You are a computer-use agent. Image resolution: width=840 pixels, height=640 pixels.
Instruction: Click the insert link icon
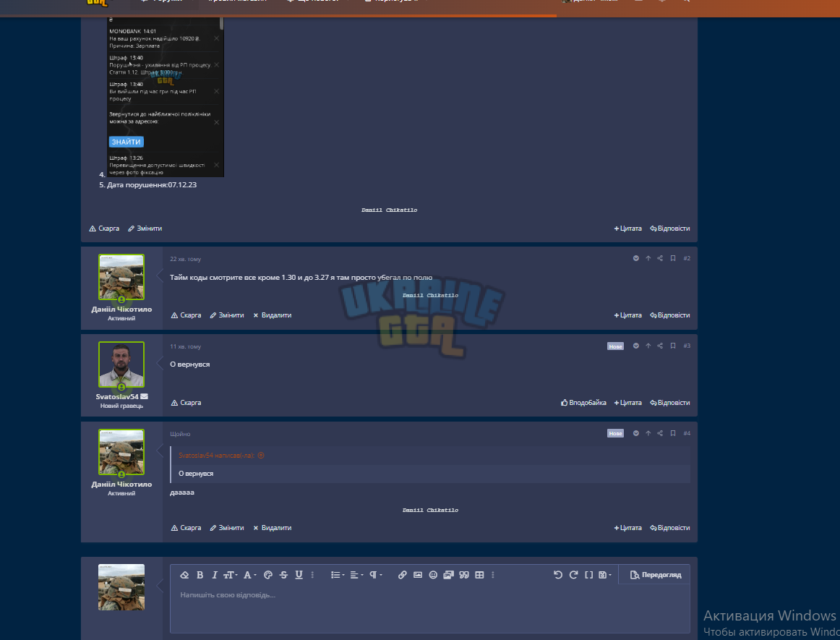point(403,575)
